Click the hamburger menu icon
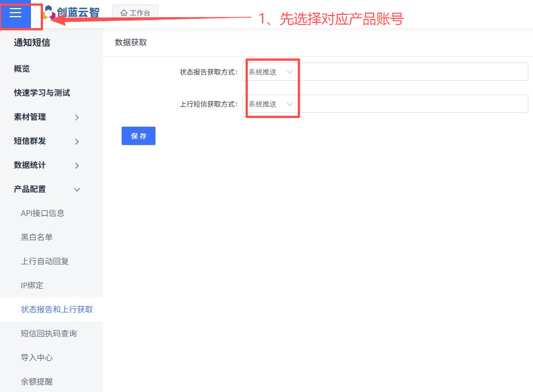The width and height of the screenshot is (533, 392). [15, 13]
